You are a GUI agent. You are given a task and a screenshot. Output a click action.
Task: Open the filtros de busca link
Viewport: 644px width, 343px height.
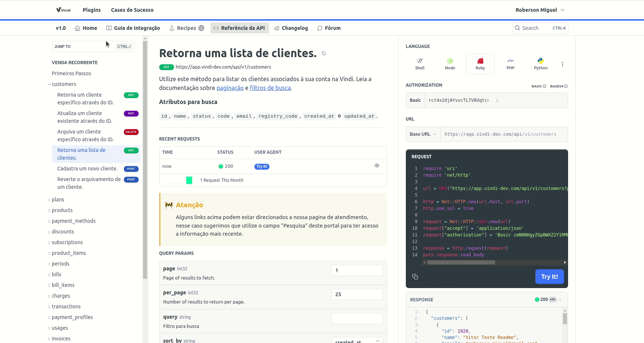270,88
